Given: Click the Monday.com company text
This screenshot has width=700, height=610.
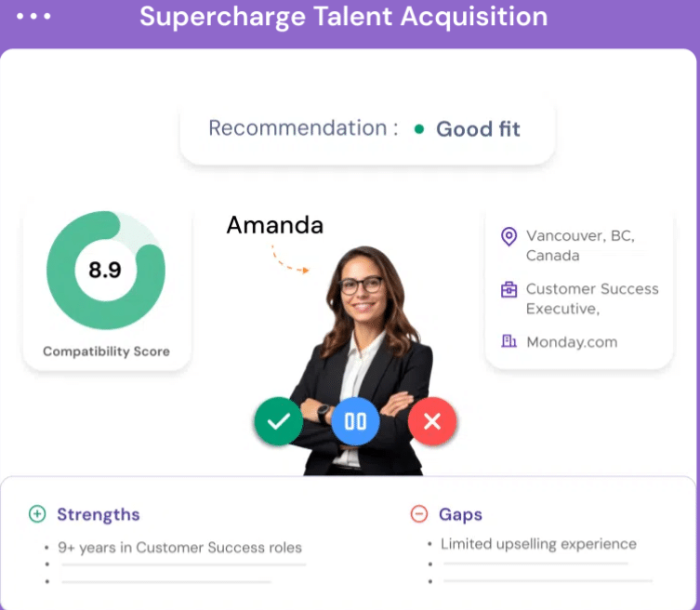Looking at the screenshot, I should point(572,342).
